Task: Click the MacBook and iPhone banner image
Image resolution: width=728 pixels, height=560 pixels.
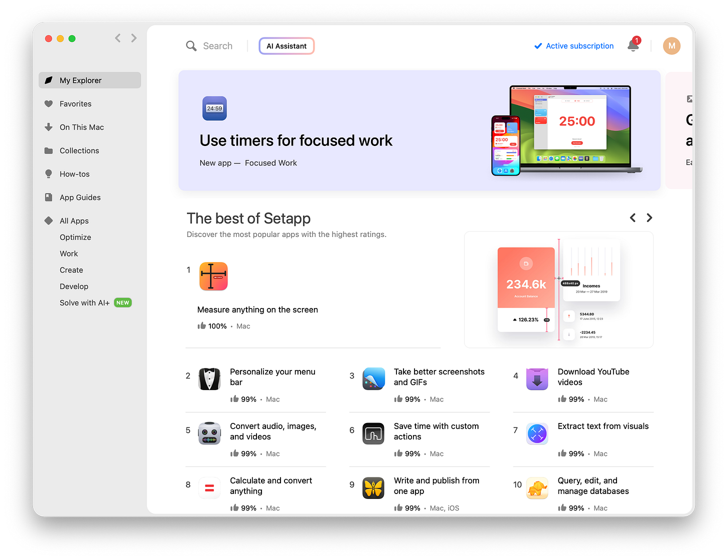Action: pos(566,130)
